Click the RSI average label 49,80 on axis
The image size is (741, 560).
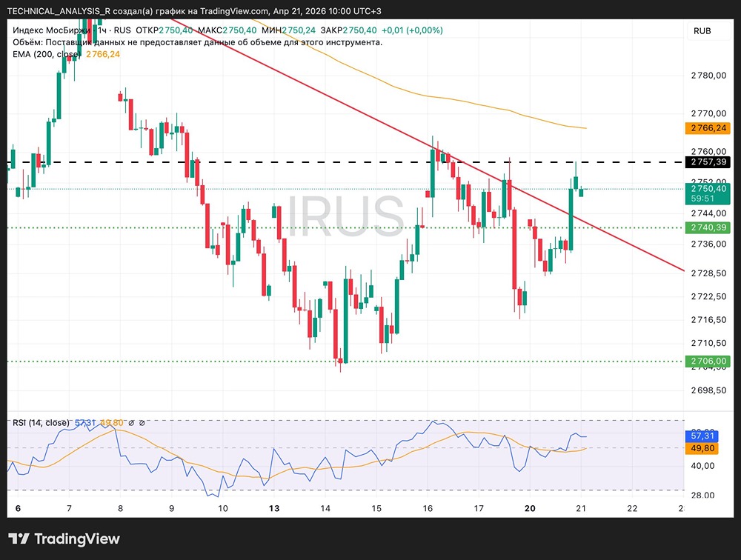[701, 448]
